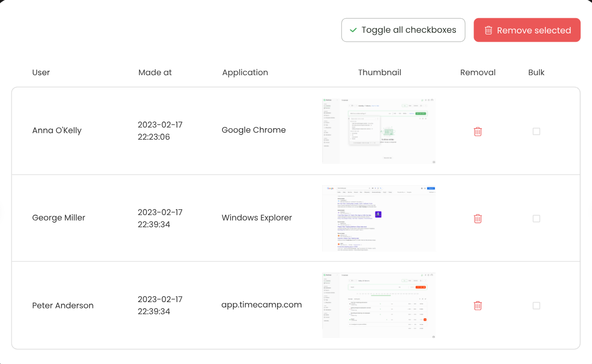Click the Peter Anderson user name
The height and width of the screenshot is (364, 592).
63,306
